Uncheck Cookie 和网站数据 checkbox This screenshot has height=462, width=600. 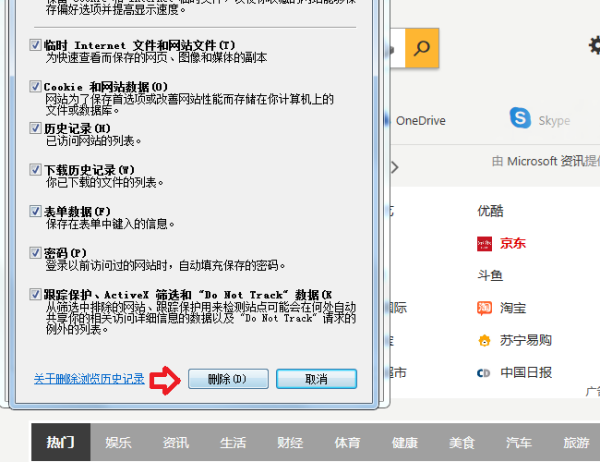click(35, 86)
